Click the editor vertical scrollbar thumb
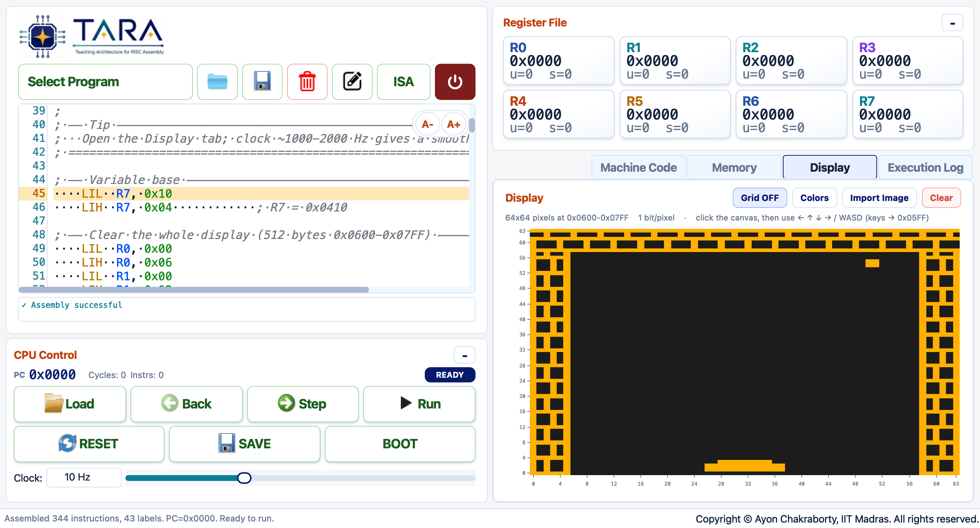 (472, 125)
